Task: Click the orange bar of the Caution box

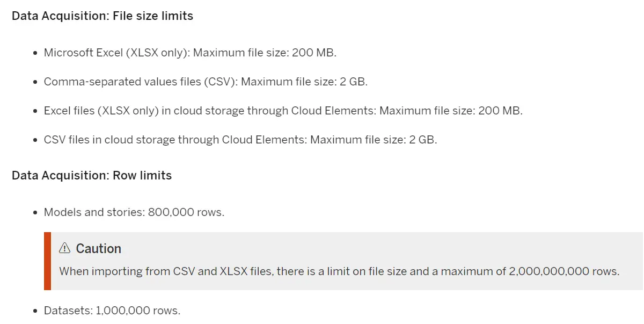Action: pyautogui.click(x=47, y=261)
